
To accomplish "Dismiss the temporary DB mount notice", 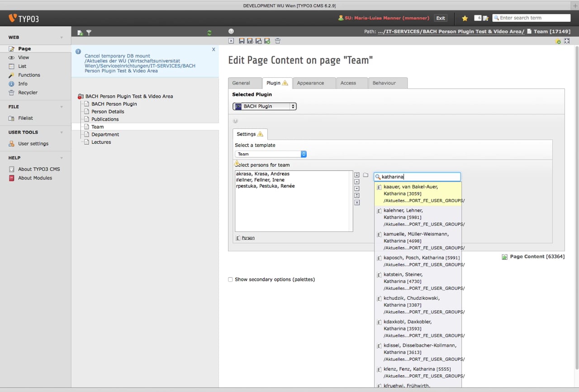I will (x=214, y=49).
